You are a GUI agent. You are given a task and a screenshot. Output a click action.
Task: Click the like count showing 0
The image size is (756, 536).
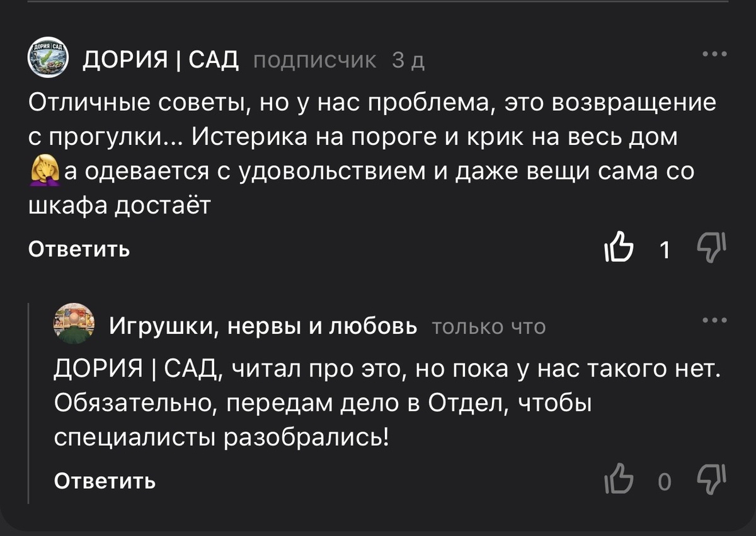click(x=664, y=482)
